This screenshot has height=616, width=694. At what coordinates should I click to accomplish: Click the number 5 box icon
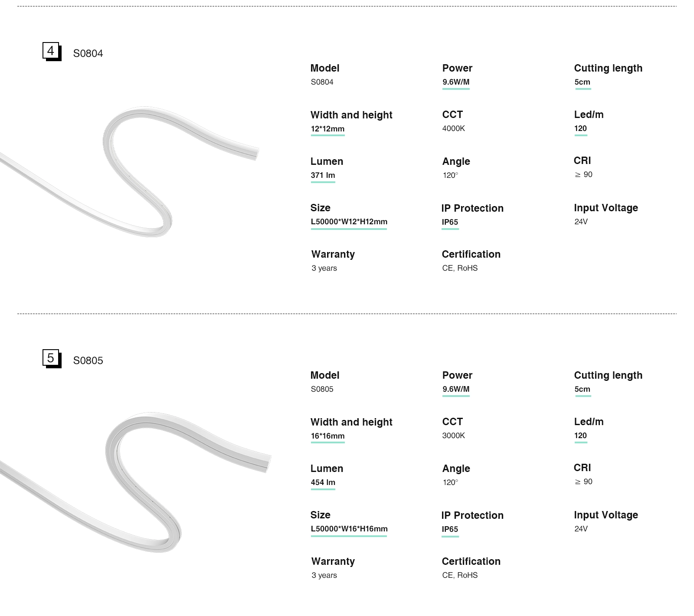[51, 358]
